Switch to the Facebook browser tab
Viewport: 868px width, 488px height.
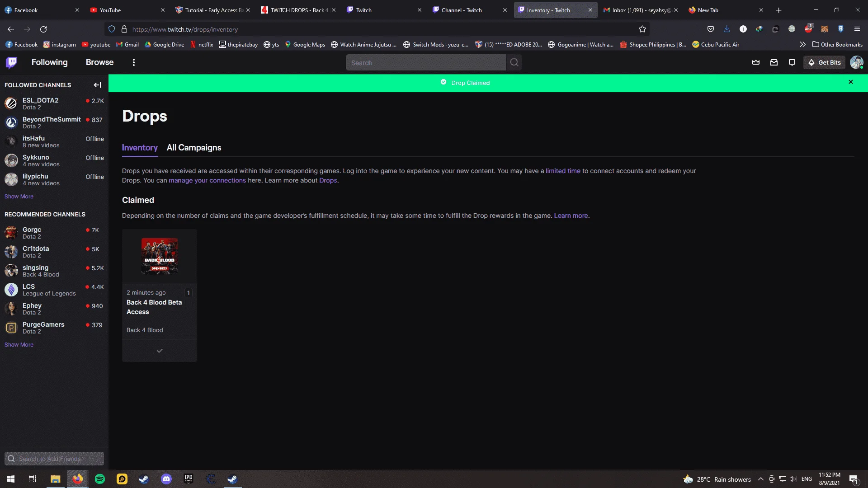(42, 10)
